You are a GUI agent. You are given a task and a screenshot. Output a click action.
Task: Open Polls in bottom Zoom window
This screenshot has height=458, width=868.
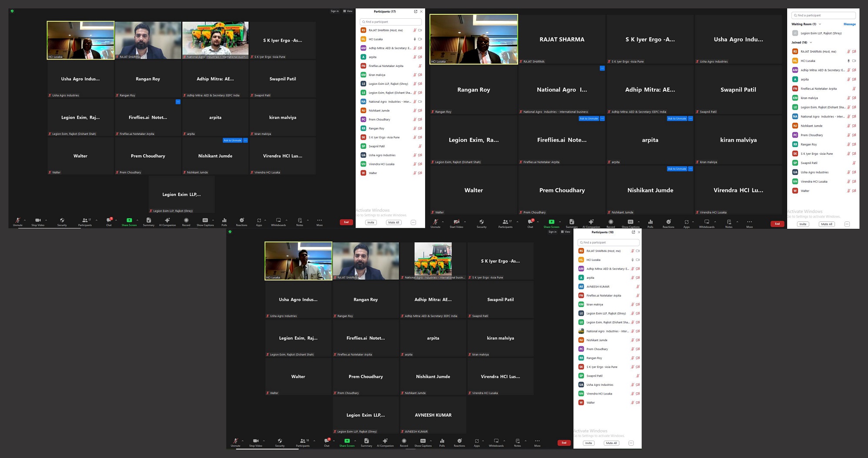pos(442,442)
